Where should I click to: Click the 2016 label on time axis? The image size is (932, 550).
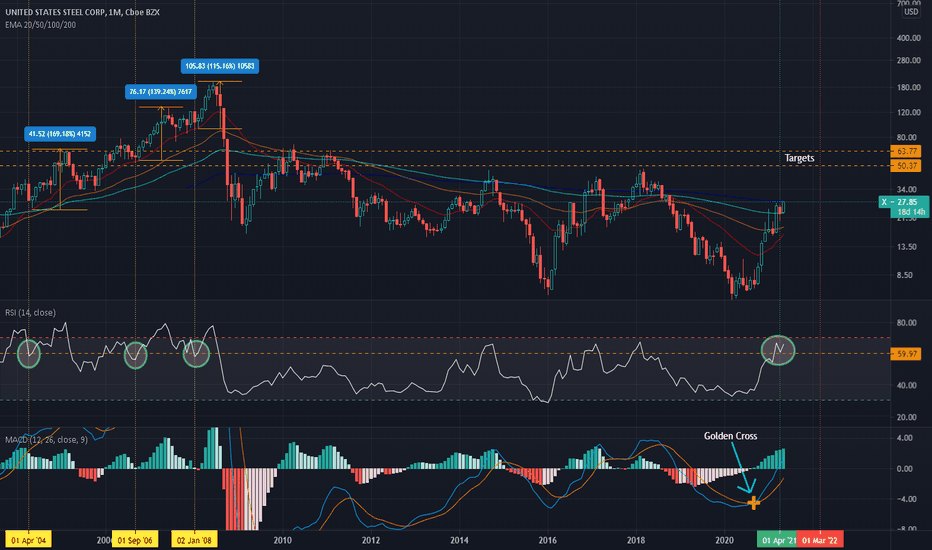pos(547,540)
